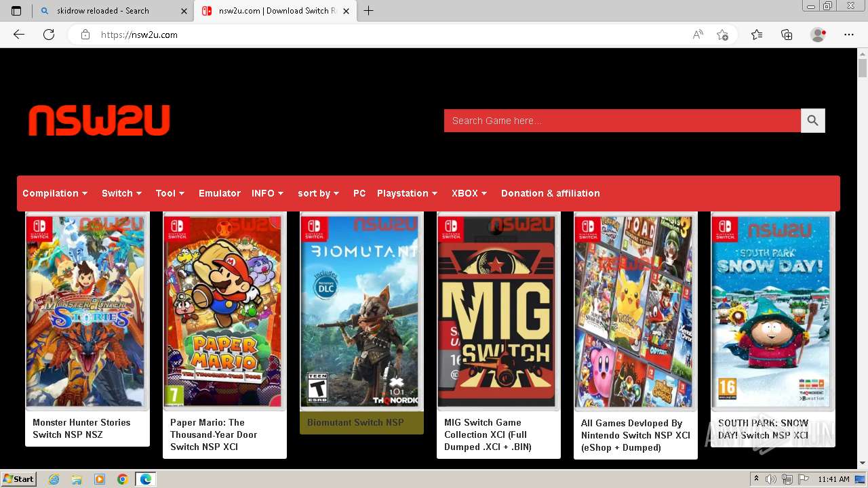
Task: Open the Action Center flag icon
Action: click(x=804, y=479)
